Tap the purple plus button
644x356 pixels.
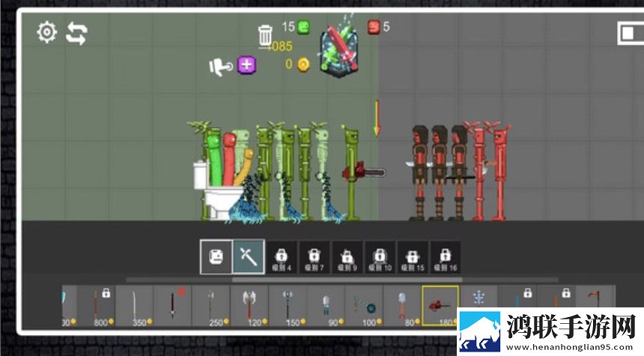click(x=246, y=65)
